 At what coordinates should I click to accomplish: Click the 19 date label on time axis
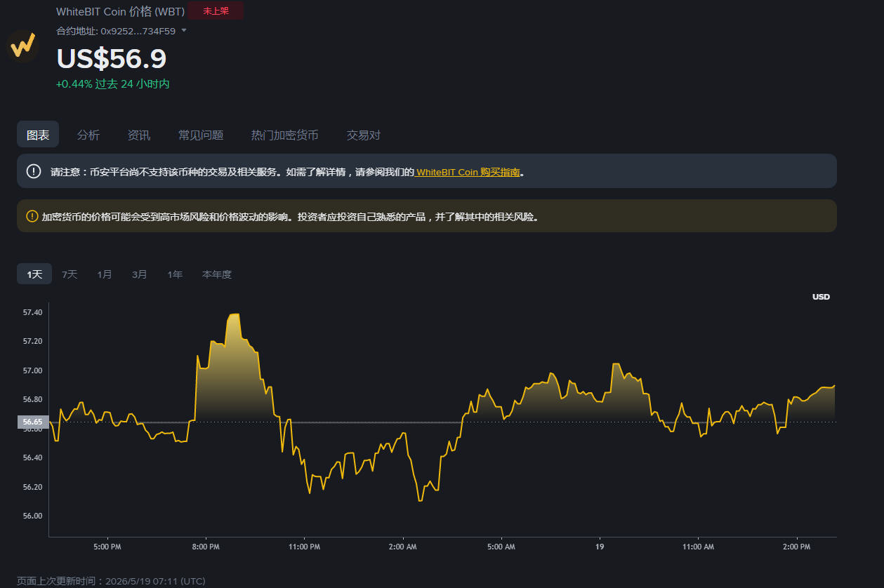point(600,547)
